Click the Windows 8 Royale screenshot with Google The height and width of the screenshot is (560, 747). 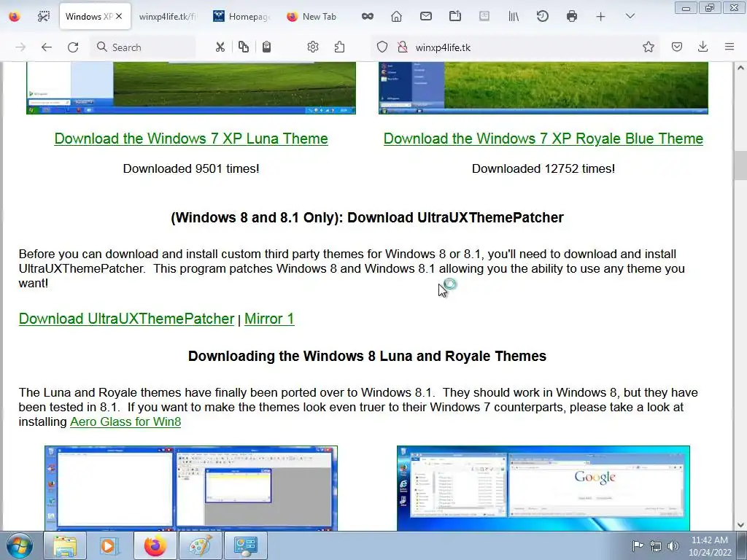pos(543,488)
